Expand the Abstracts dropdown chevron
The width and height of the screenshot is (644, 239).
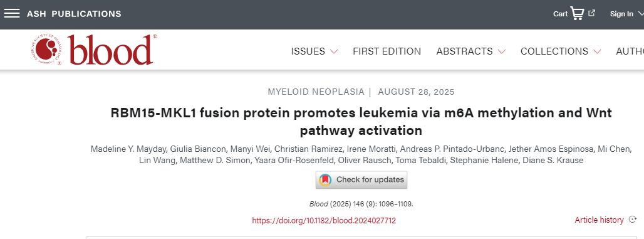[502, 52]
